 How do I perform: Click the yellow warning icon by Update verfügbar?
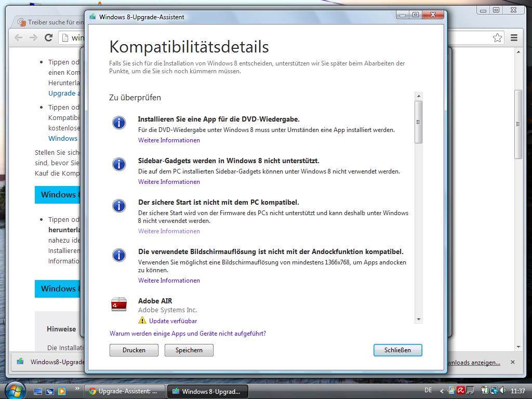pos(142,320)
